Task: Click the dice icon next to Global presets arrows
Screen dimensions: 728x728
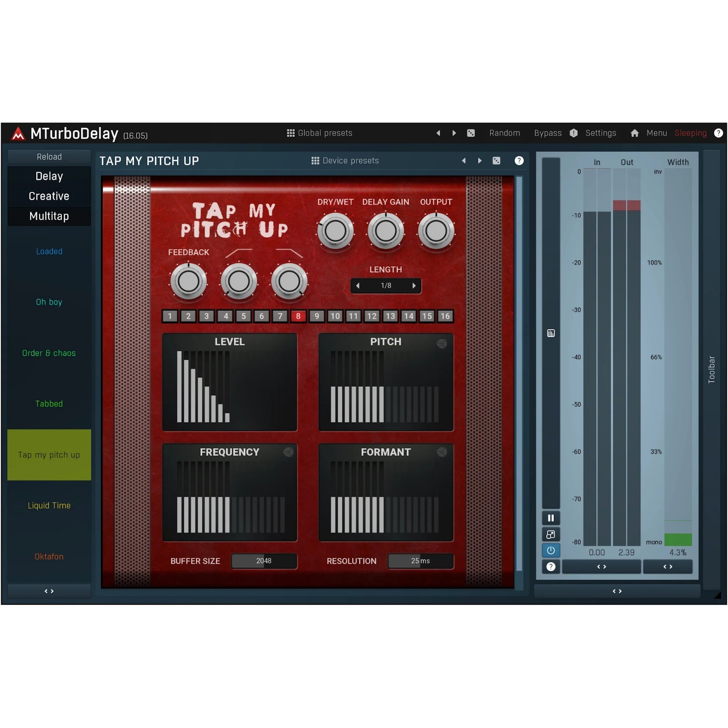Action: coord(471,133)
